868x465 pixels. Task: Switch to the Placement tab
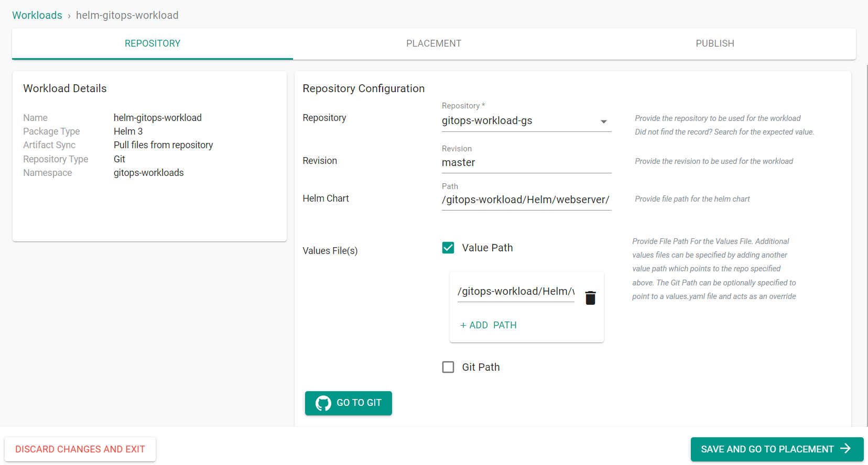tap(433, 43)
